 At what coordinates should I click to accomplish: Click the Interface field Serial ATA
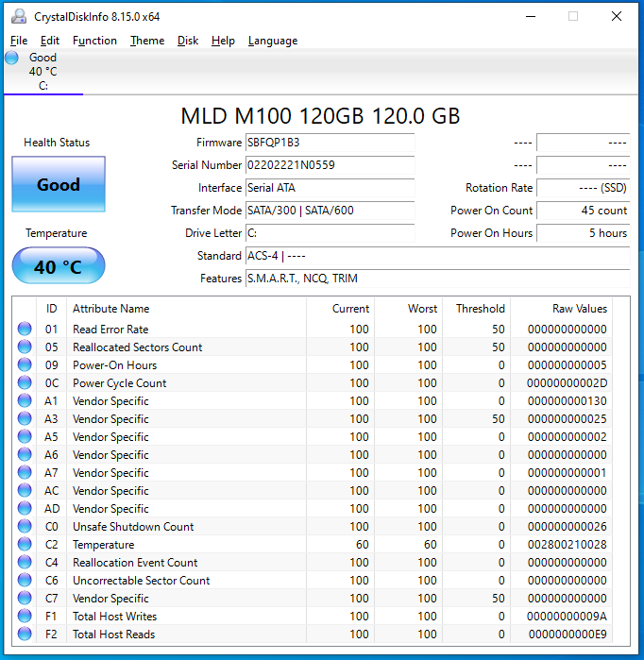tap(330, 188)
